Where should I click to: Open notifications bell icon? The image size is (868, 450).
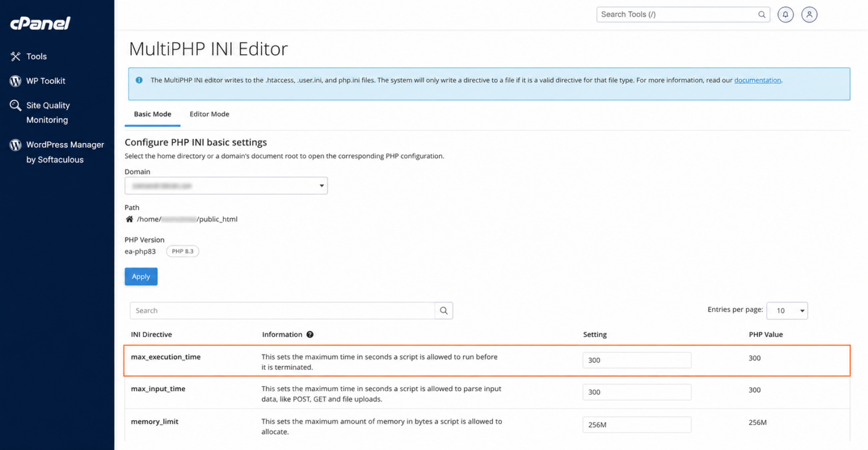coord(785,15)
